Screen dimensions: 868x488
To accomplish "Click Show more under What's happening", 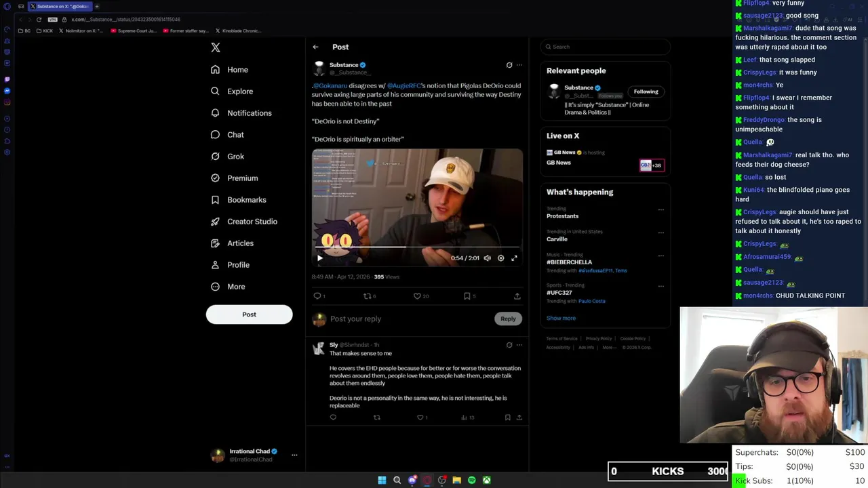I will (x=561, y=318).
